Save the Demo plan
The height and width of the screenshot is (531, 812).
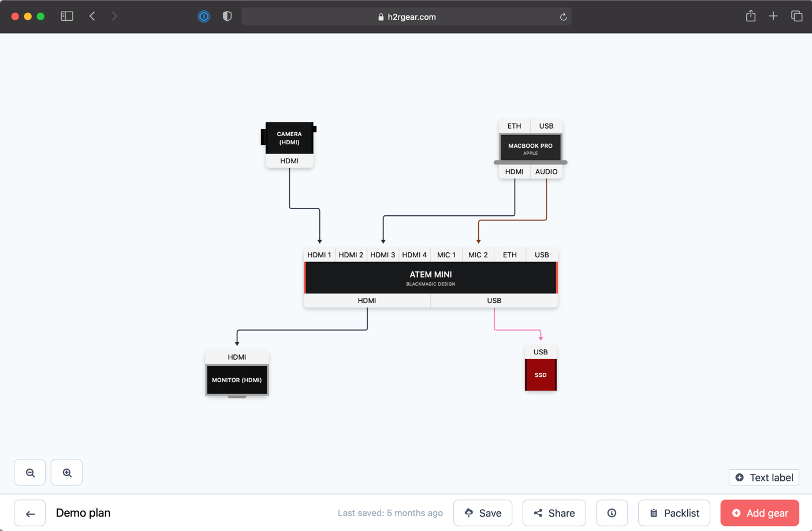coord(483,513)
